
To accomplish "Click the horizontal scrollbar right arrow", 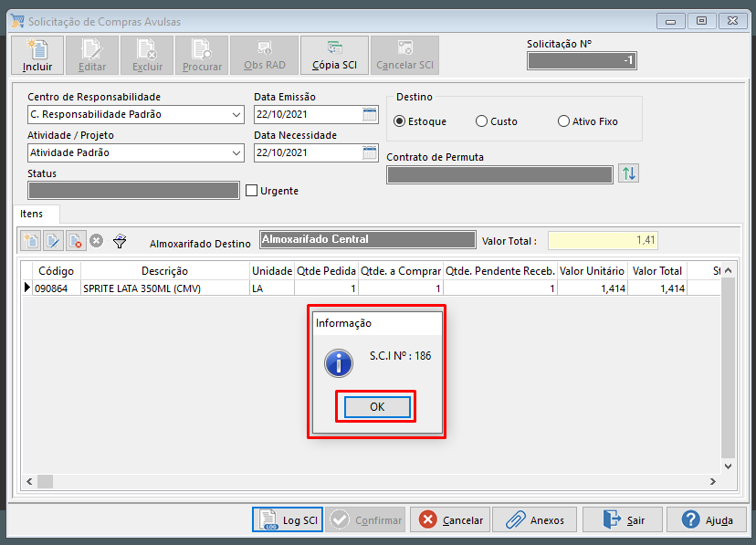I will tap(712, 481).
